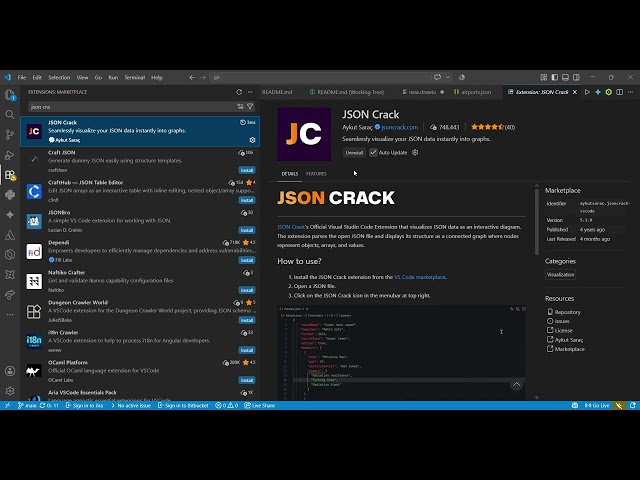Split the editor to the right

click(620, 92)
